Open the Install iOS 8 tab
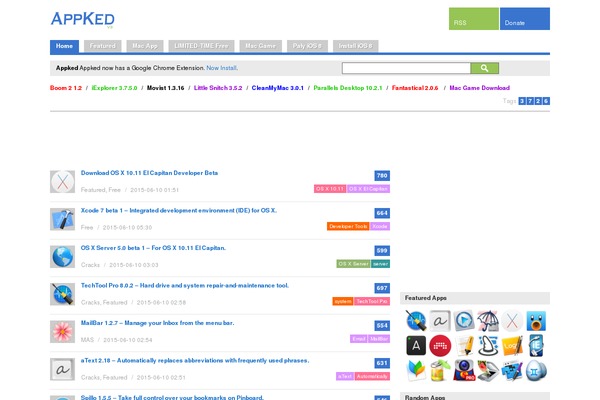This screenshot has width=600, height=400. [355, 46]
